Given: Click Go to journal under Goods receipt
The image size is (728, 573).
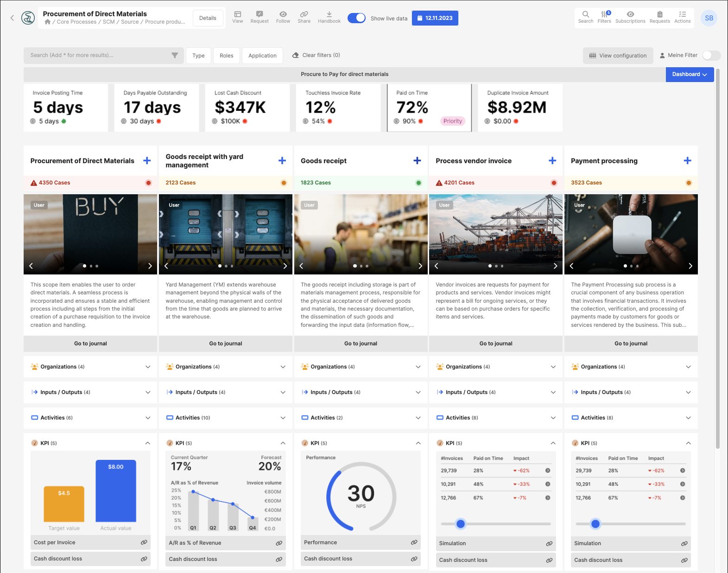Looking at the screenshot, I should tap(361, 344).
